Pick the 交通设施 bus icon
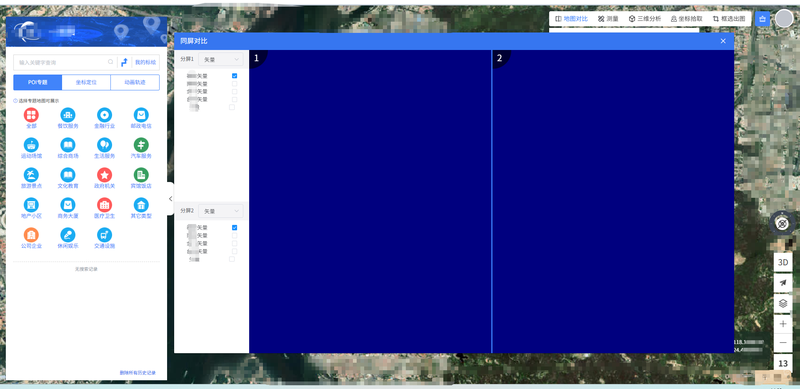Screen dimensions: 800x389 click(105, 235)
